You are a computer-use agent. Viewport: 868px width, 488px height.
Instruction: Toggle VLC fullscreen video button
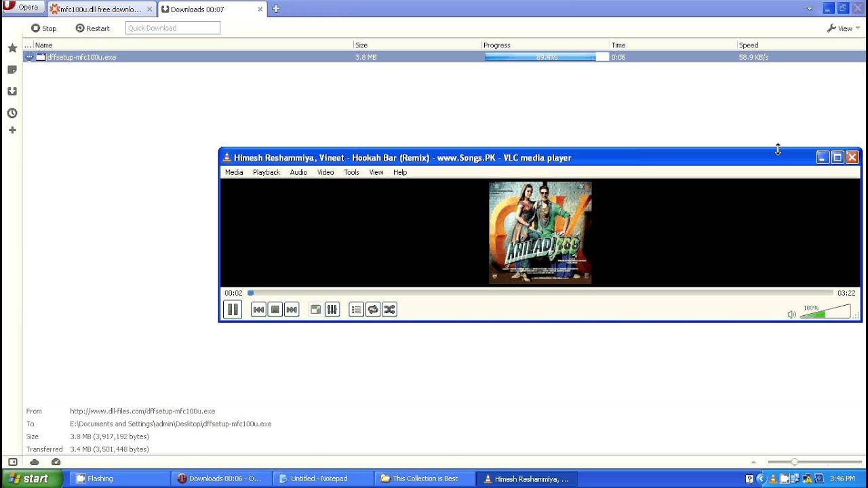pos(315,310)
